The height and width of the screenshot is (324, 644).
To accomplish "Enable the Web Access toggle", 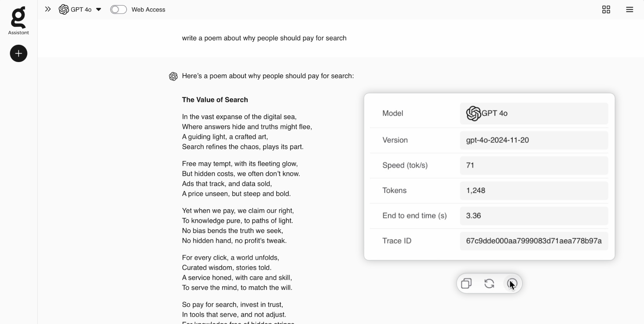I will 118,9.
